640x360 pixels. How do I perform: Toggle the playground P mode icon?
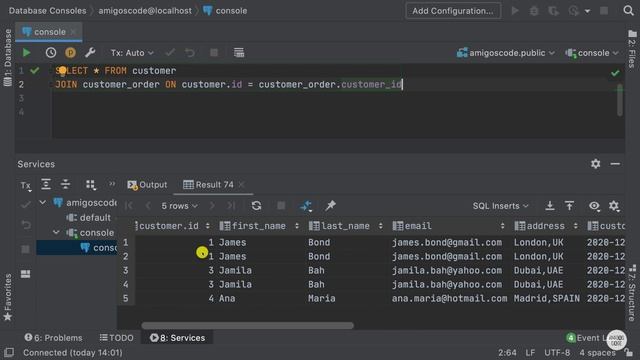point(70,53)
